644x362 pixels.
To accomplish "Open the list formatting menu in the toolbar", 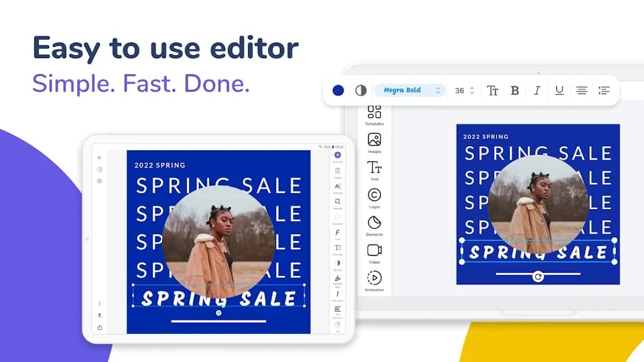I will click(x=604, y=90).
